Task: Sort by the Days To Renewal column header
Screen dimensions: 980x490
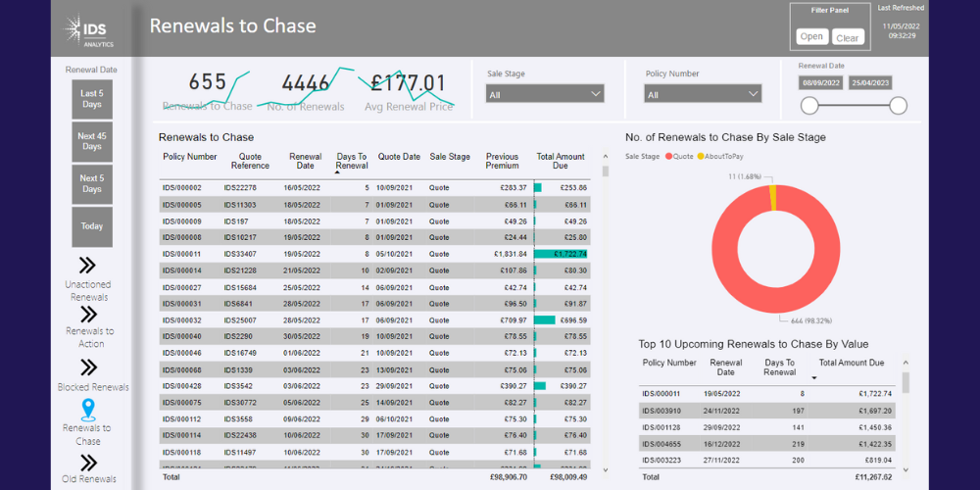Action: (351, 161)
